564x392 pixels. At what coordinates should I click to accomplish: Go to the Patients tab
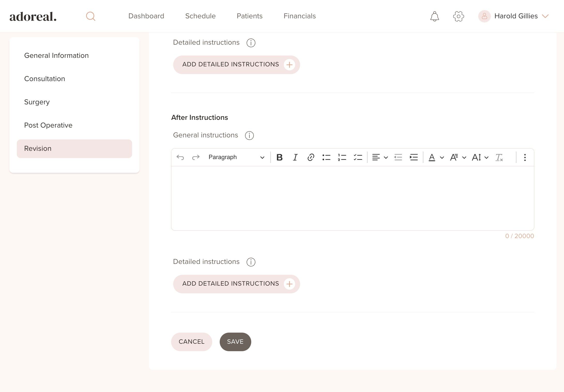tap(249, 16)
